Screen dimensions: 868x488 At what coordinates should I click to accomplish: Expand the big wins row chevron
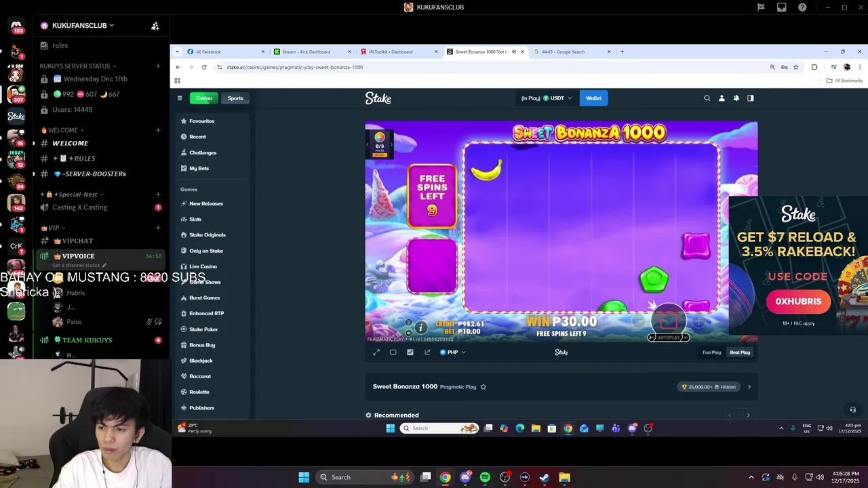tap(749, 387)
